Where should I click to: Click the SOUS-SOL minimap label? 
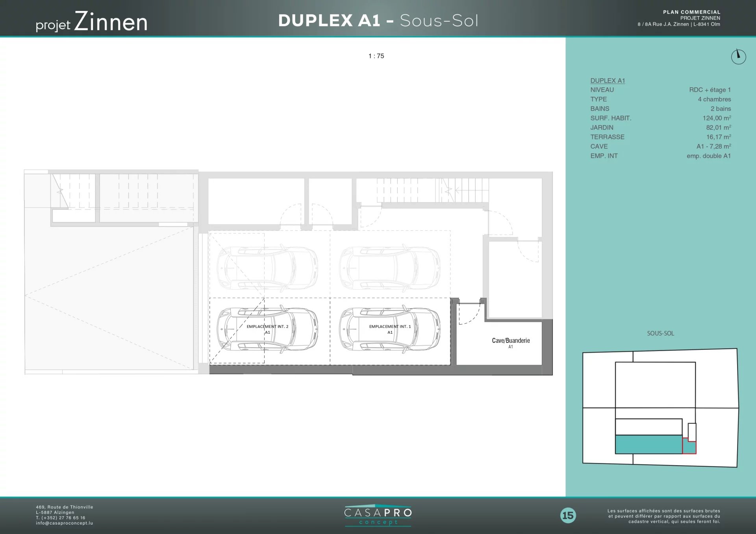(x=660, y=333)
